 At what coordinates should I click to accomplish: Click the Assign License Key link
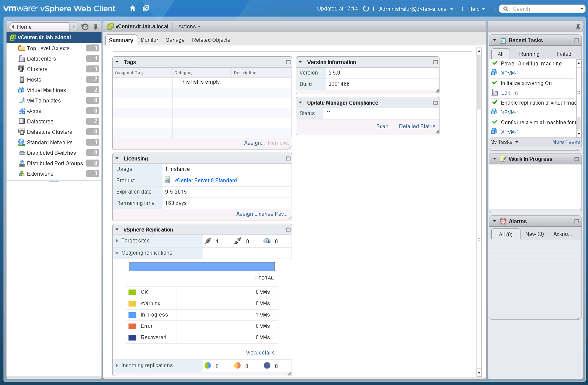point(262,214)
